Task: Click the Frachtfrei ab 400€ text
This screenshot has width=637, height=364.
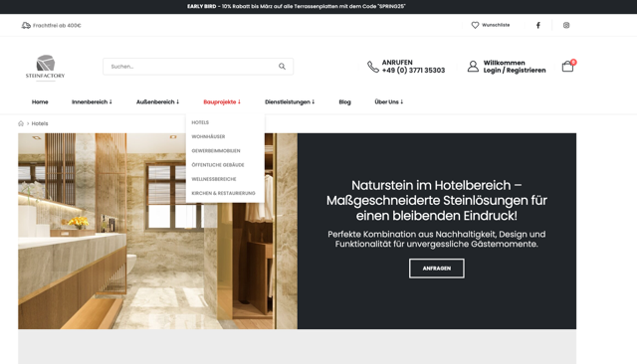Action: coord(57,25)
